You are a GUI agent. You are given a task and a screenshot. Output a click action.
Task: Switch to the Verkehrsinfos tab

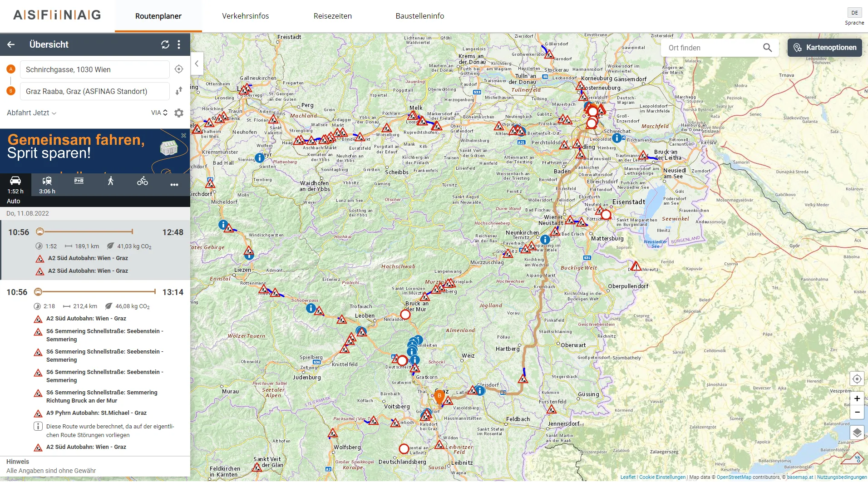(x=245, y=16)
